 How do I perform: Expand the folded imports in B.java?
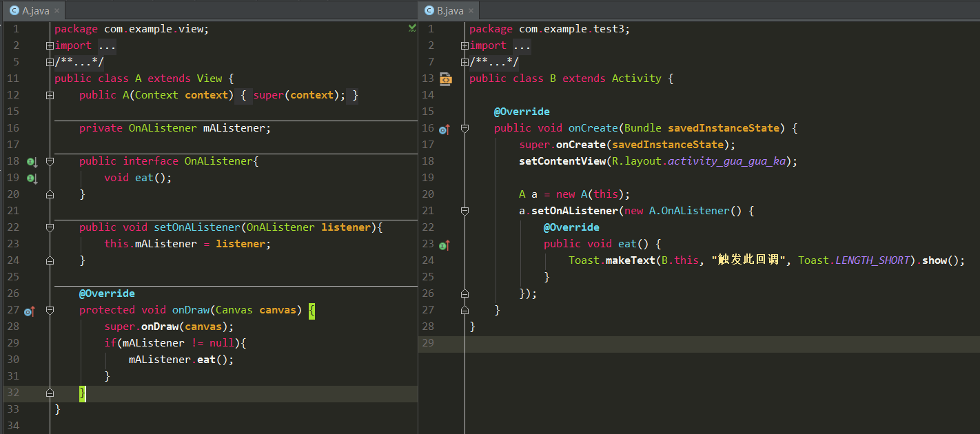pos(465,45)
